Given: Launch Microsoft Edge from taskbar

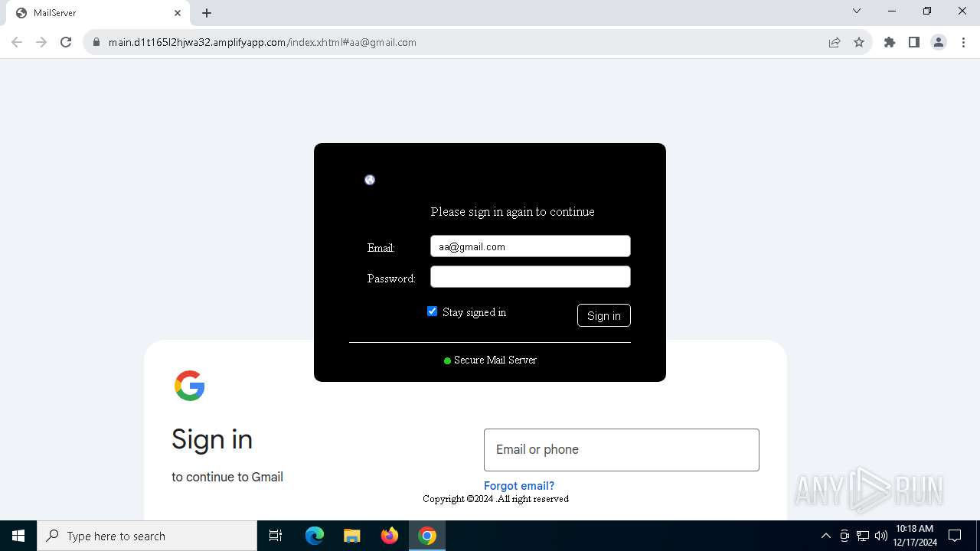Looking at the screenshot, I should (x=315, y=536).
